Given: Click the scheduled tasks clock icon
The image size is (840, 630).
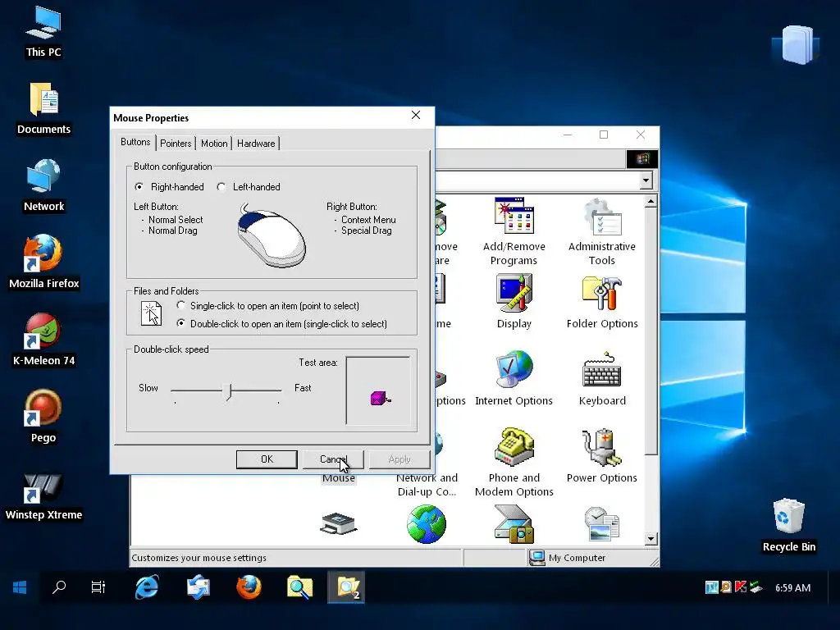Looking at the screenshot, I should (x=601, y=524).
